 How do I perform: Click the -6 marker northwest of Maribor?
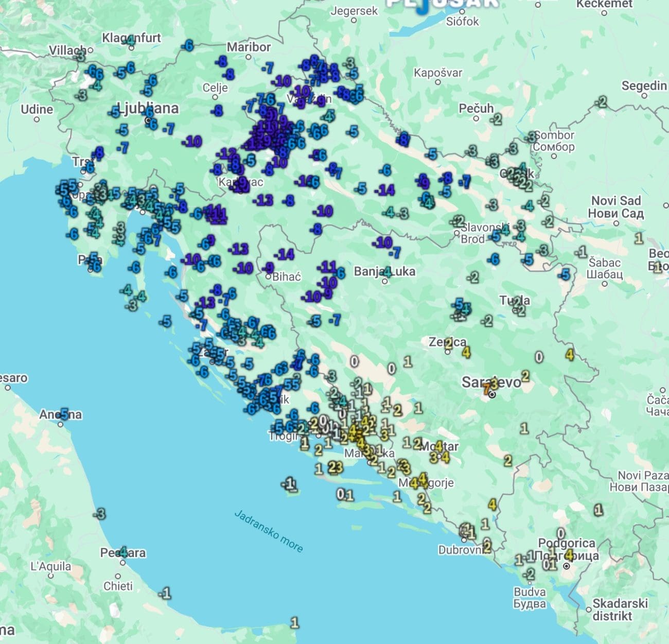(188, 46)
